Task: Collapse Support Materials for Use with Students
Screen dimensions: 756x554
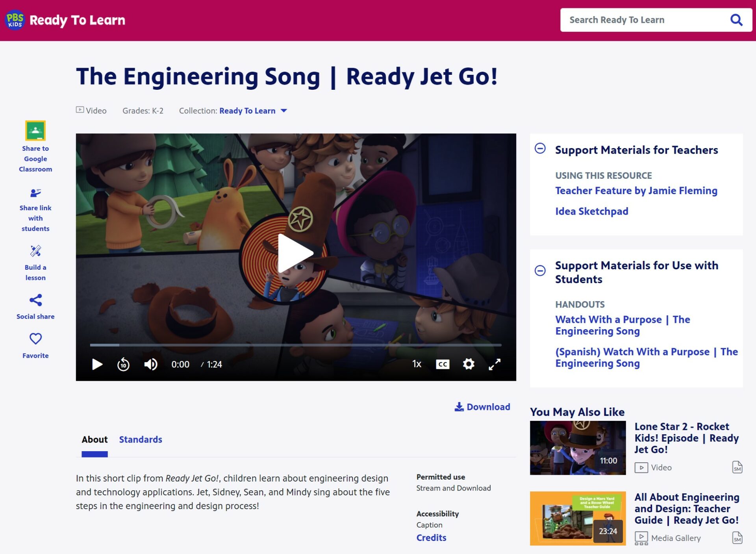Action: click(x=540, y=271)
